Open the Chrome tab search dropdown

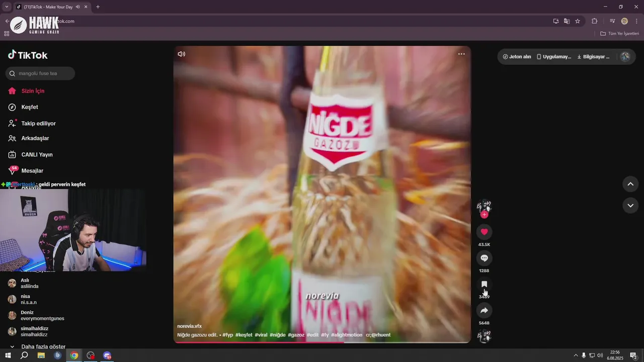(x=7, y=7)
